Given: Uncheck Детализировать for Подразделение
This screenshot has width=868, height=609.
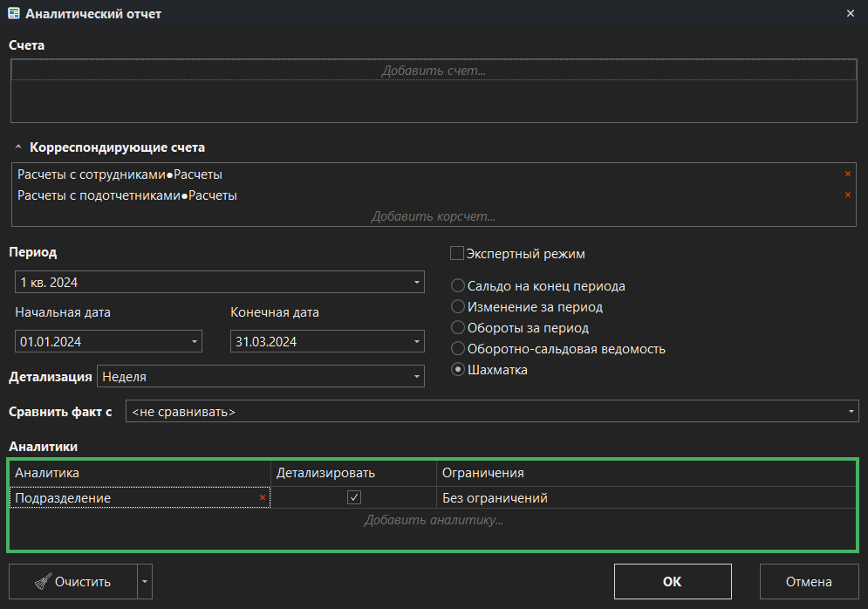Looking at the screenshot, I should 354,497.
